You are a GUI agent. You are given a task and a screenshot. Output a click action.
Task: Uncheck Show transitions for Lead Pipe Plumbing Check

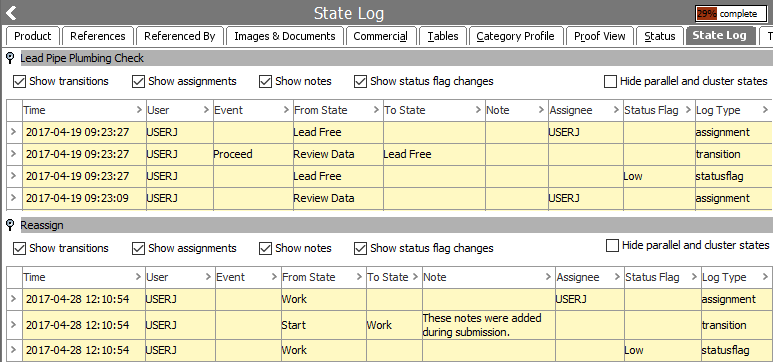[x=19, y=81]
